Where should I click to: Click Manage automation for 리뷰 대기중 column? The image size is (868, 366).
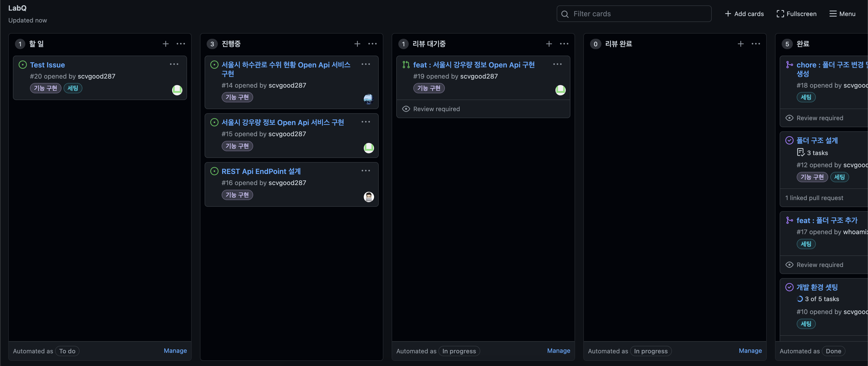559,351
